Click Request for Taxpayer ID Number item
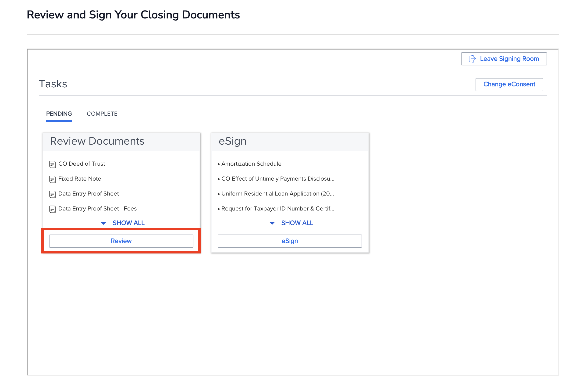This screenshot has height=392, width=576. click(277, 209)
